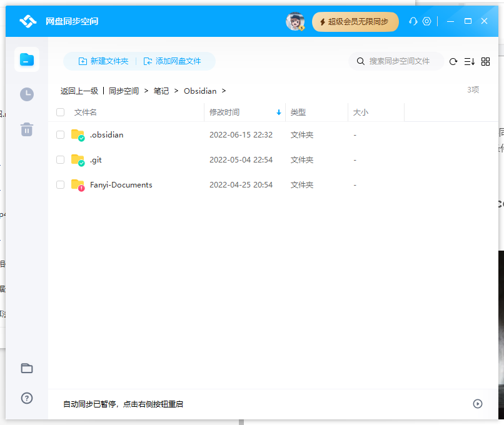The width and height of the screenshot is (504, 425).
Task: Close the sync space window
Action: tap(485, 21)
